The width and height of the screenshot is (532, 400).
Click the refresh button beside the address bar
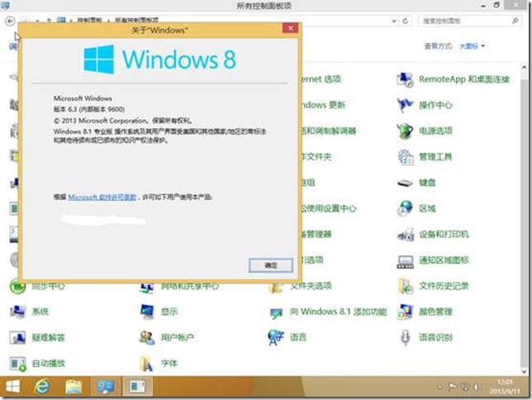[x=406, y=21]
